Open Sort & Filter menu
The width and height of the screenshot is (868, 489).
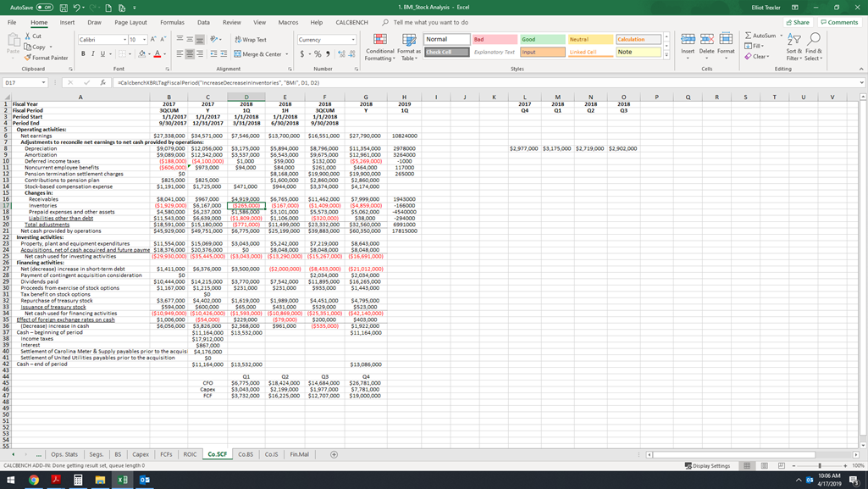click(793, 47)
